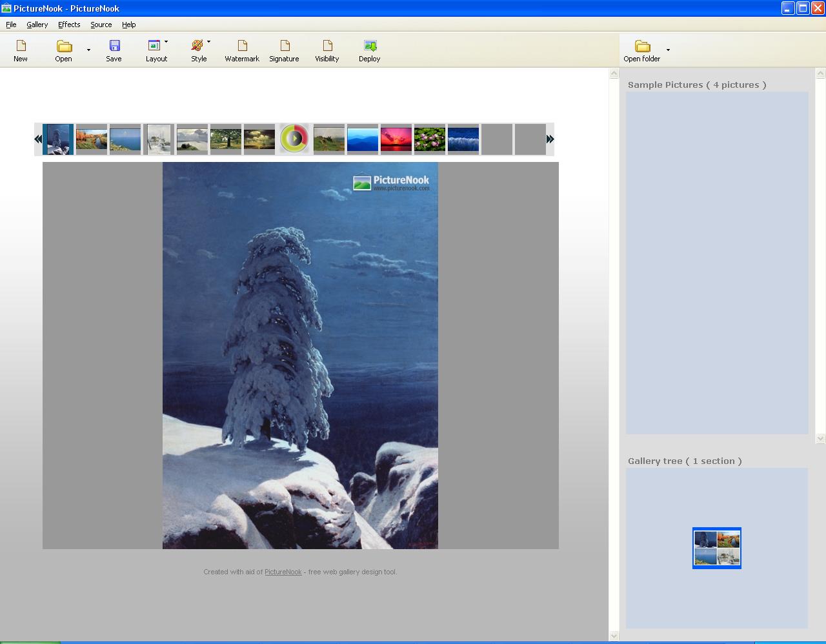Open the Effects menu
Screen dimensions: 826x644
click(x=69, y=25)
